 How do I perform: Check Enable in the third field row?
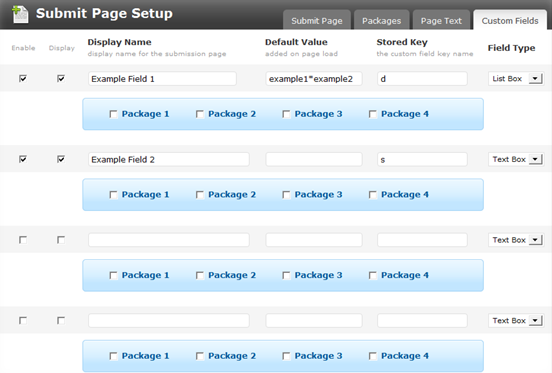coord(23,240)
